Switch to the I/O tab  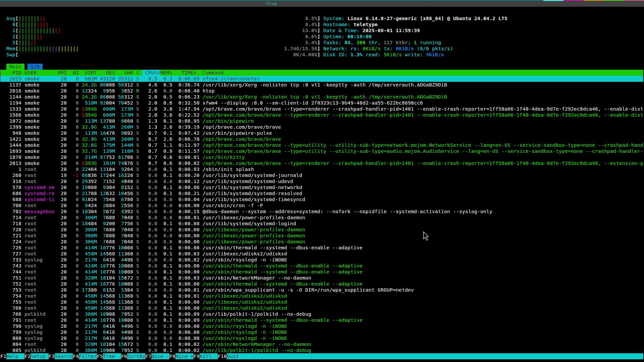tap(35, 67)
